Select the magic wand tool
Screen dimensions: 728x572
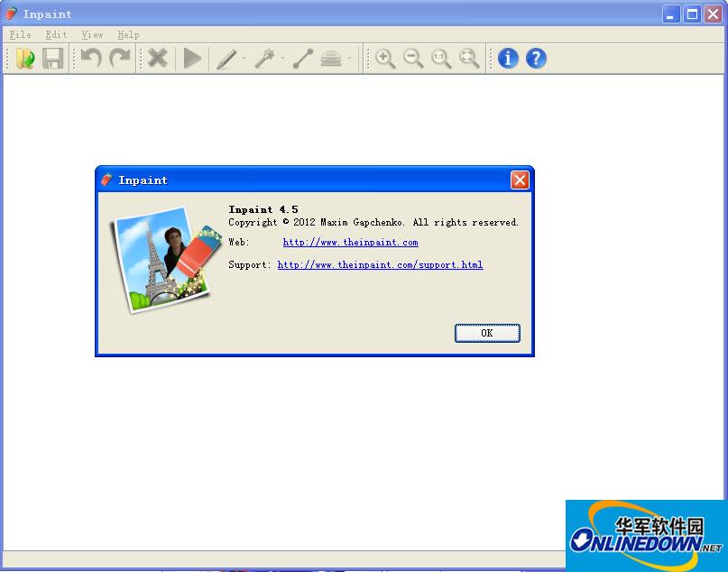264,59
